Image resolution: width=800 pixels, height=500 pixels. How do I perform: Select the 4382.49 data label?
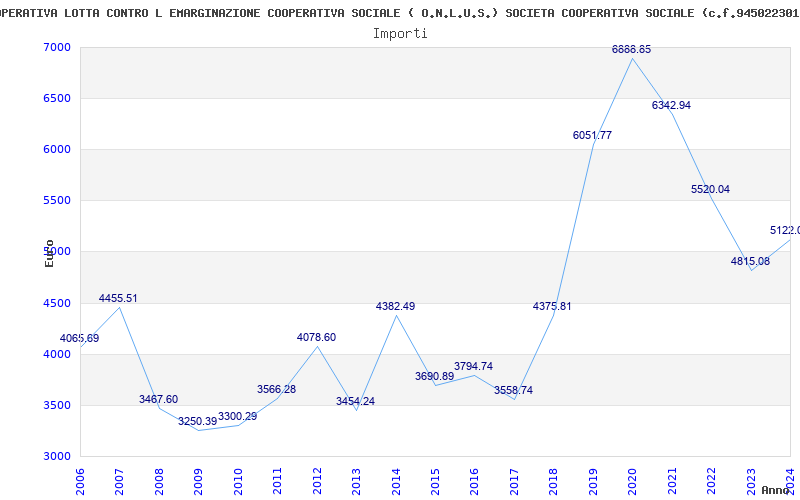pos(395,307)
